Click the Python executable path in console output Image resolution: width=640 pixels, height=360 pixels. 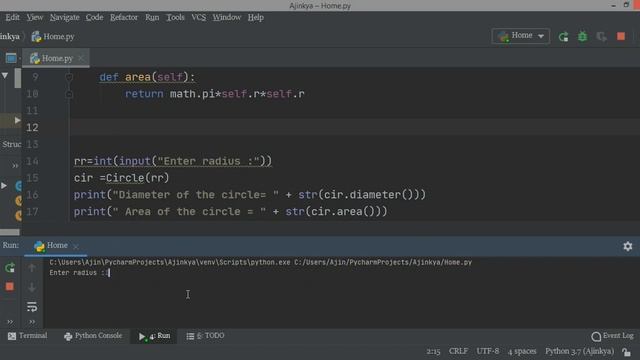pyautogui.click(x=170, y=262)
